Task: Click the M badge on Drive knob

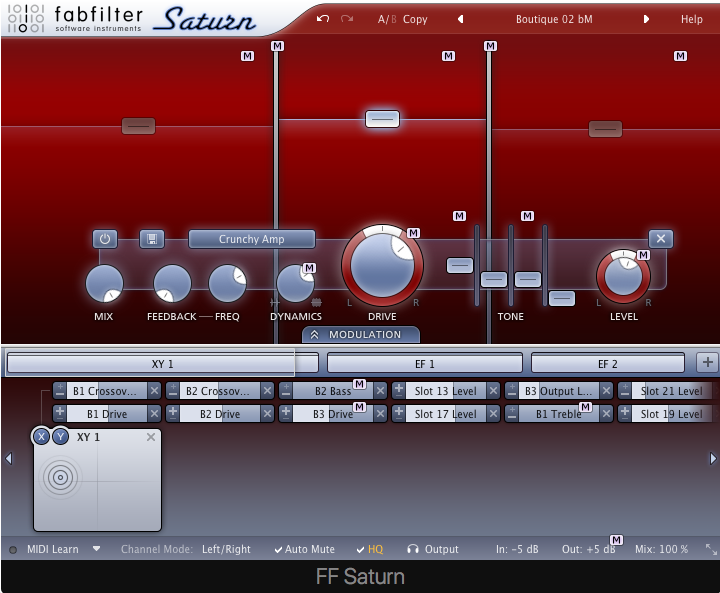Action: click(413, 233)
